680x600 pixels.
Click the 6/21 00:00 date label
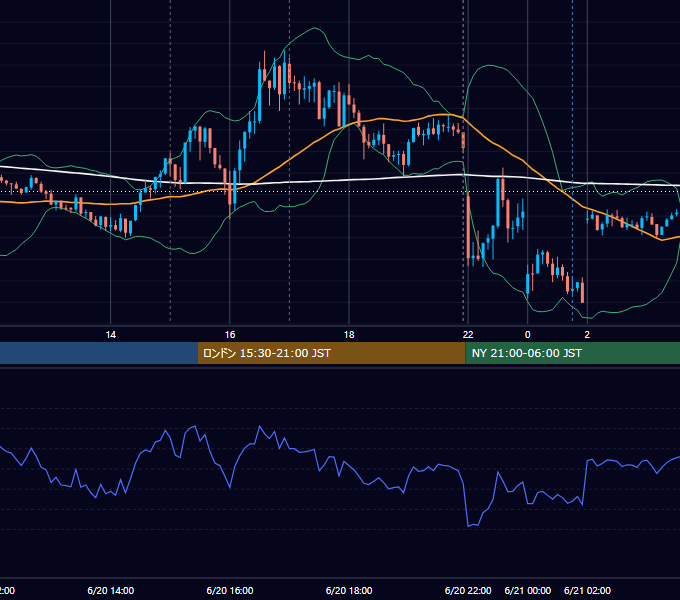(x=528, y=590)
